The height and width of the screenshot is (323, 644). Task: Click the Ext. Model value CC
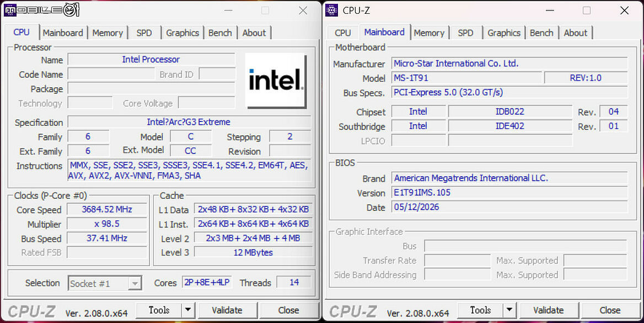(x=191, y=151)
